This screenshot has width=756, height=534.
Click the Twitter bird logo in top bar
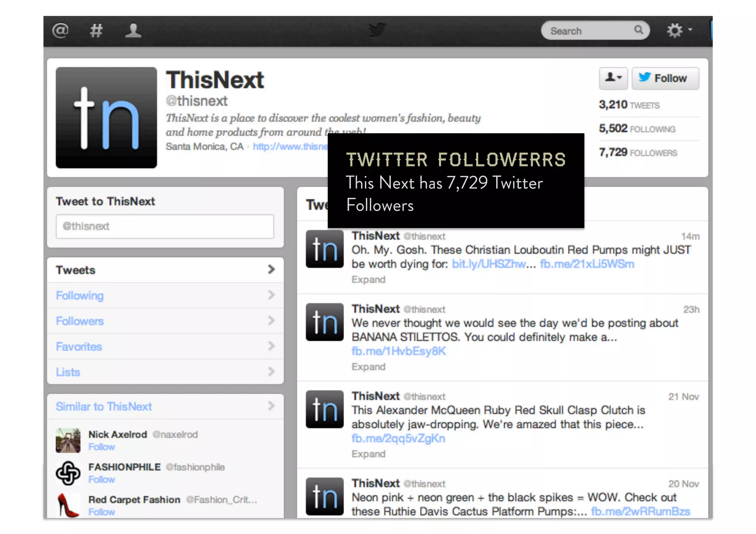(377, 30)
